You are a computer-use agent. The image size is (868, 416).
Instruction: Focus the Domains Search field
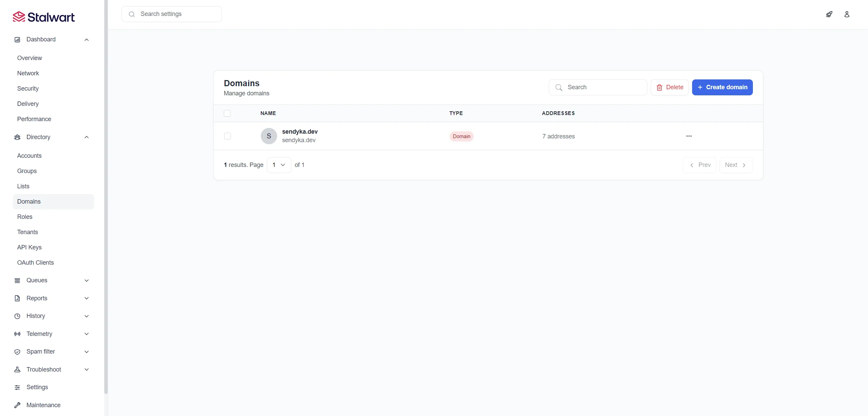point(598,87)
